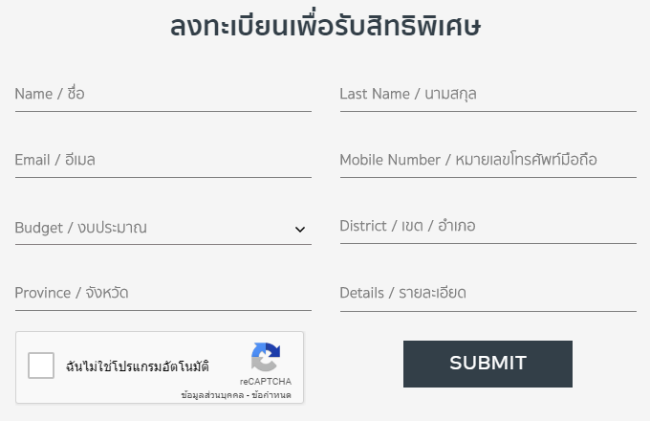Tick the reCAPTCHA "ฉันไม่ใช่โปรแกรมอัตโนมัติ" checkbox
650x421 pixels.
tap(41, 366)
